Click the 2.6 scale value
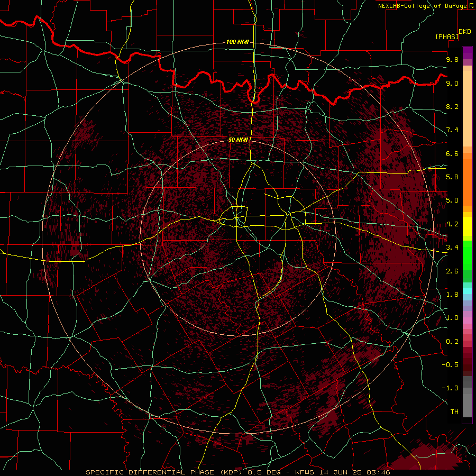This screenshot has width=476, height=476. [452, 271]
